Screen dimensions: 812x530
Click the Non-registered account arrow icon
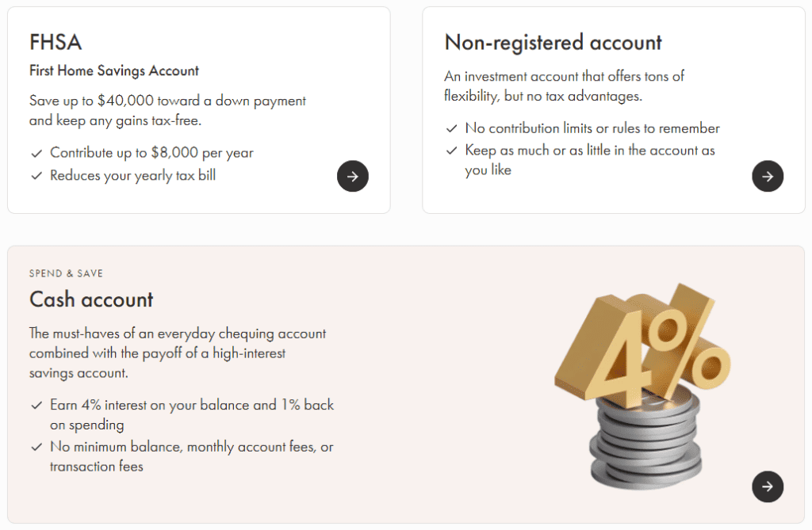point(767,176)
